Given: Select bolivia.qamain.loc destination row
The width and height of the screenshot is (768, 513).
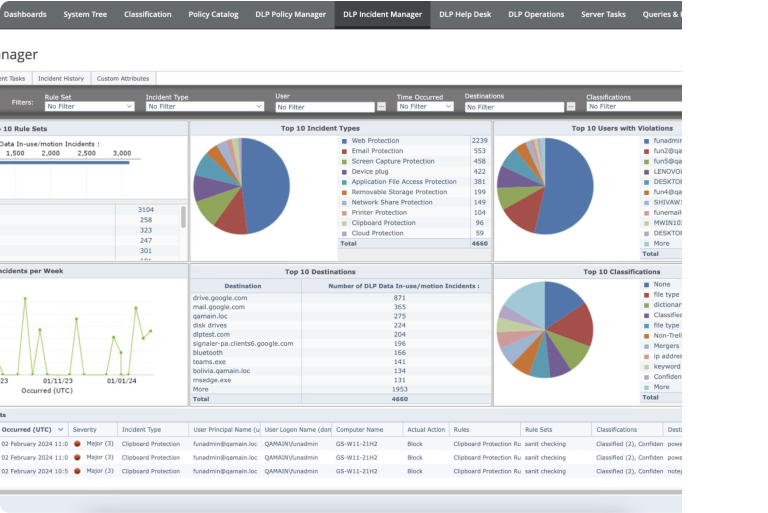Looking at the screenshot, I should [341, 371].
